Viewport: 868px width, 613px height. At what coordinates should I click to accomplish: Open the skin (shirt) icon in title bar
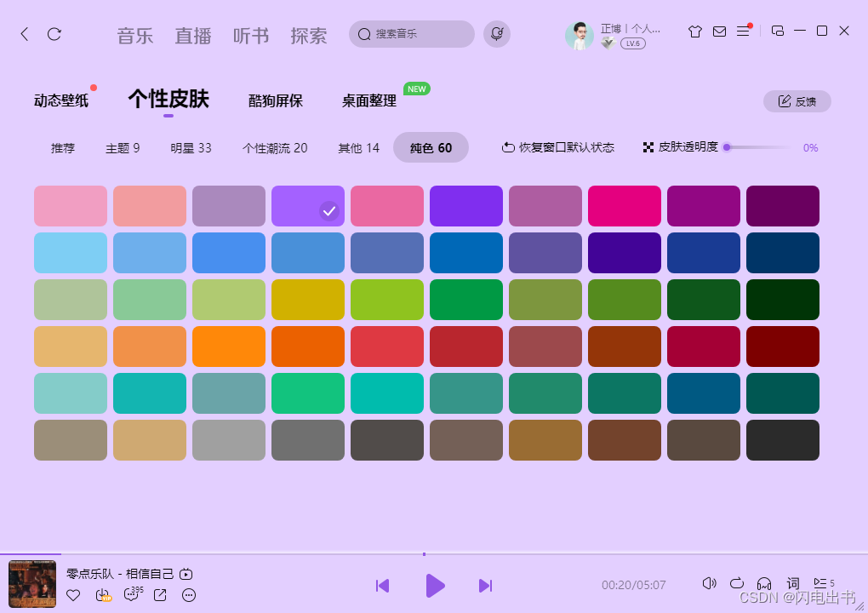694,32
